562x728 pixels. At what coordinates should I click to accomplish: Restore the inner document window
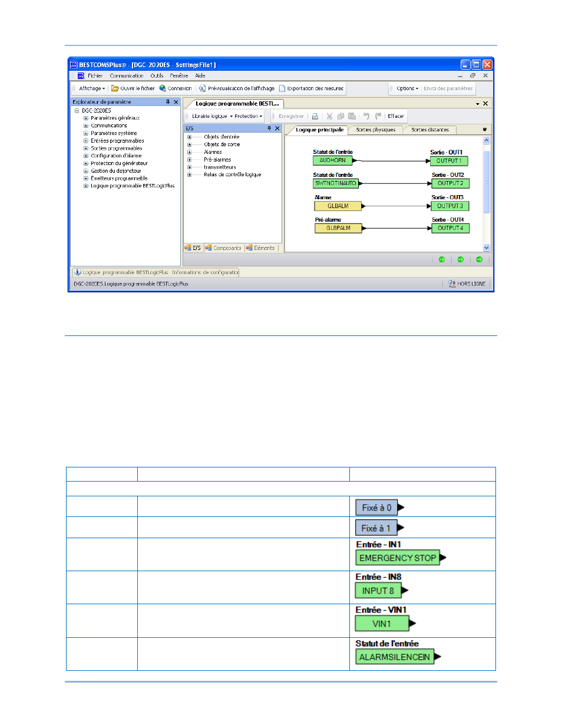click(x=472, y=76)
